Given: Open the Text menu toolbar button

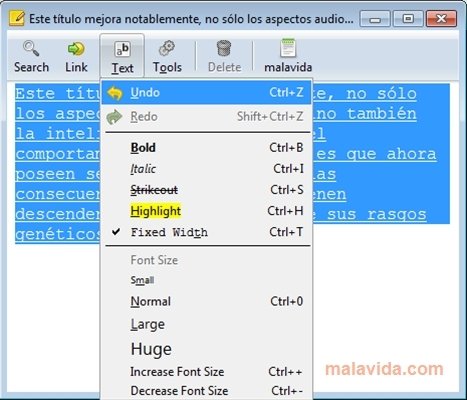Looking at the screenshot, I should [122, 56].
